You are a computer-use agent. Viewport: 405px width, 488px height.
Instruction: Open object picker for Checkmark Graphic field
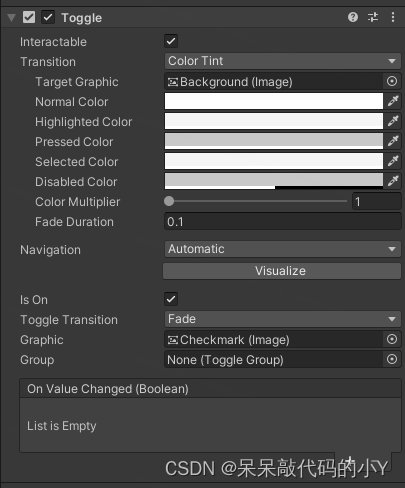pyautogui.click(x=392, y=339)
